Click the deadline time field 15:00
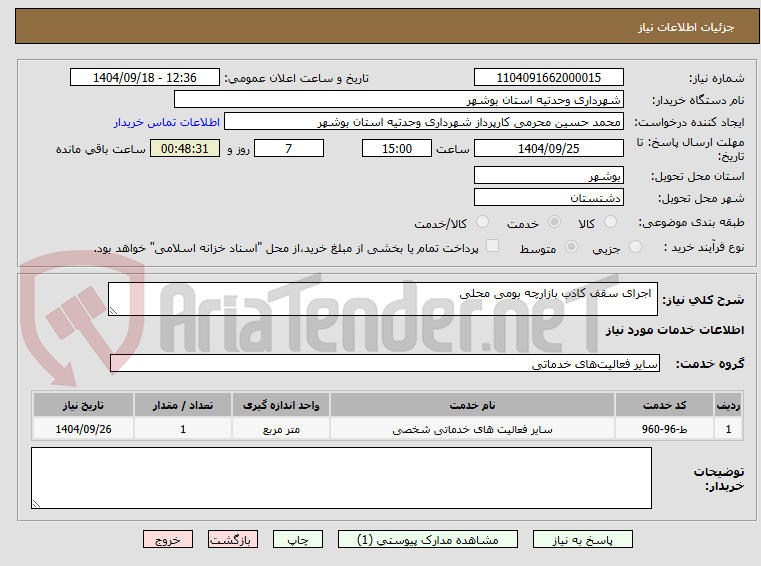 (x=397, y=148)
